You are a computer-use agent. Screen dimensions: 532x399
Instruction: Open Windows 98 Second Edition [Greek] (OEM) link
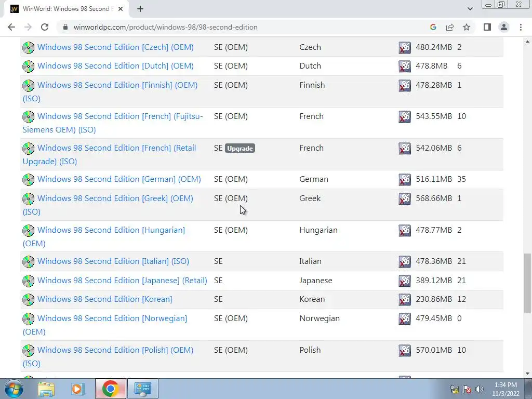(108, 205)
